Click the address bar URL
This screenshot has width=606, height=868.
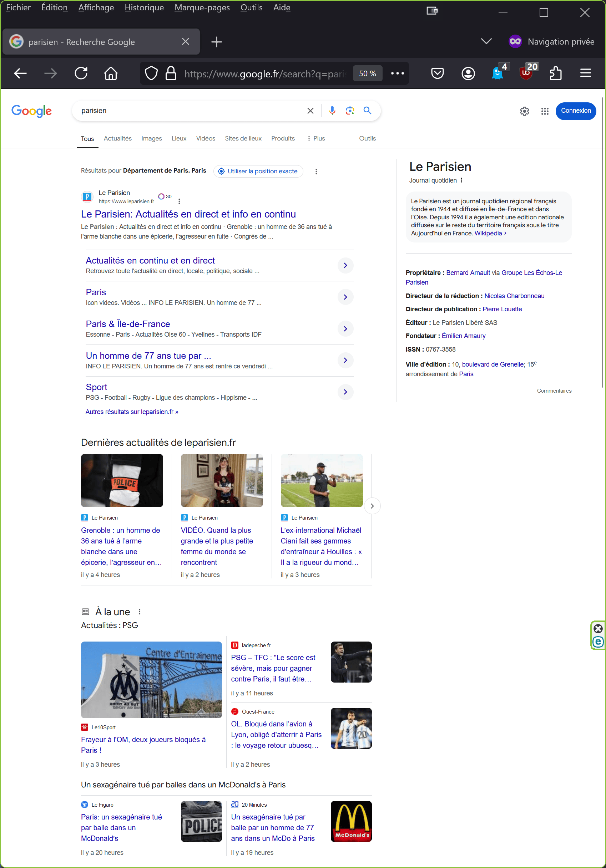[x=265, y=74]
